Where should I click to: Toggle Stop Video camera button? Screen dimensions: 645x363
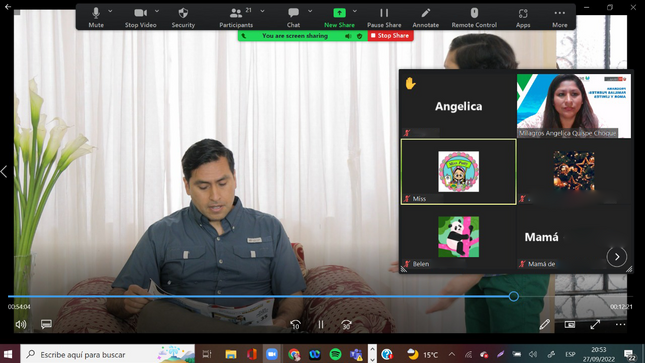pos(140,17)
